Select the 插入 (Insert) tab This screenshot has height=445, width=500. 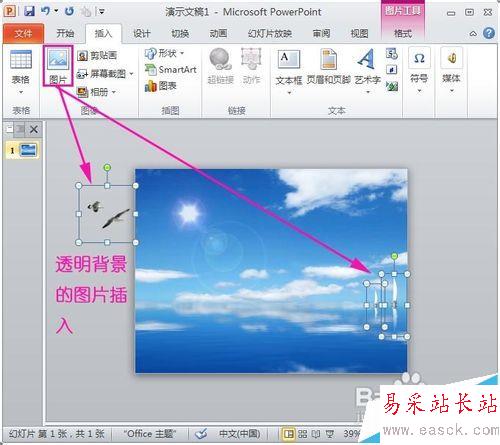103,33
